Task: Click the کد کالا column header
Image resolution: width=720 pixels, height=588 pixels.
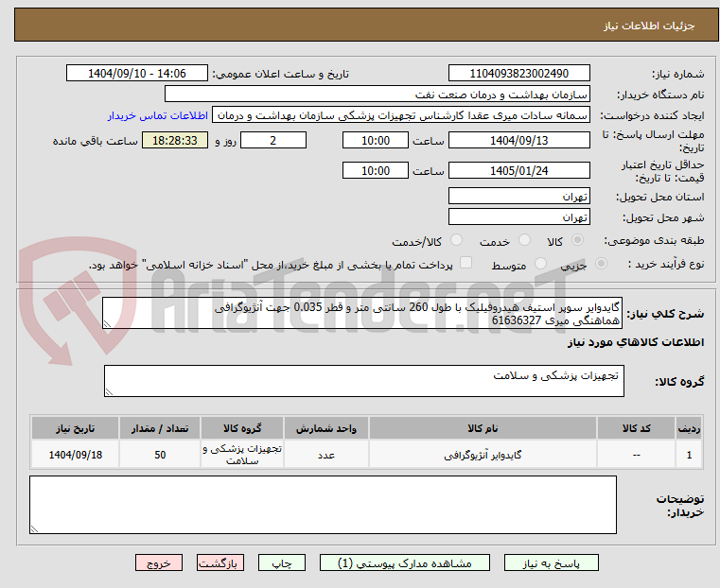Action: pos(636,428)
